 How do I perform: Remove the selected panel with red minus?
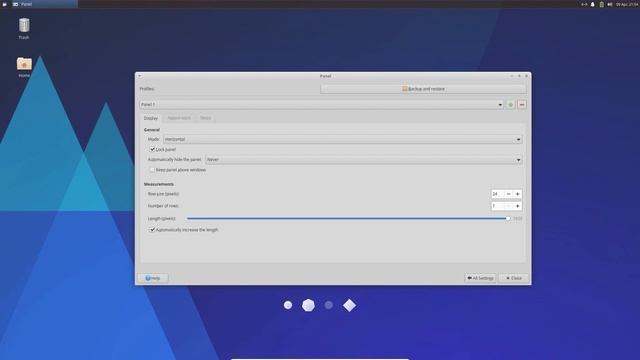[522, 104]
